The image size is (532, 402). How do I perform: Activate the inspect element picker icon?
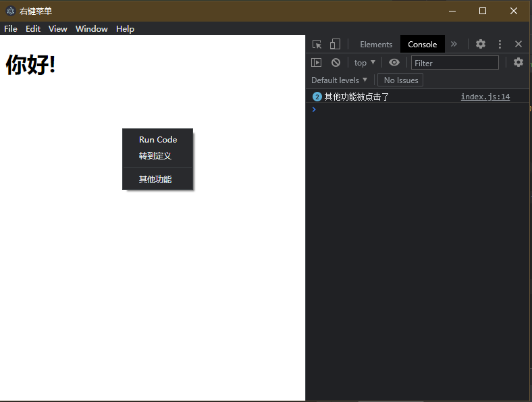(317, 44)
